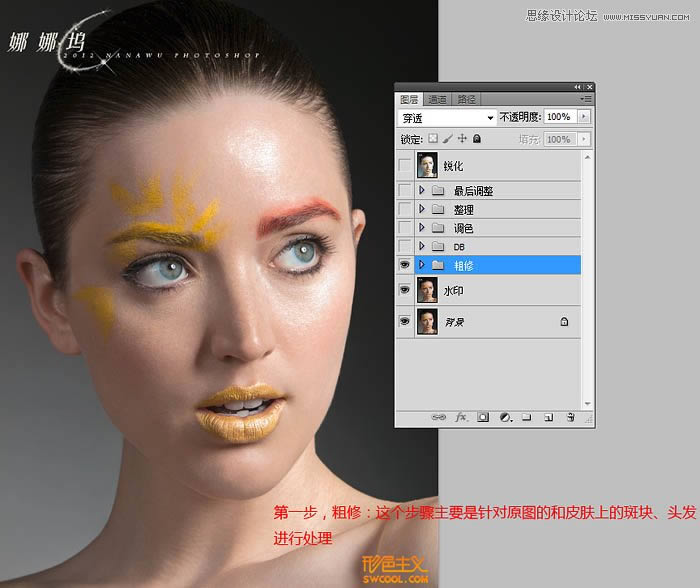This screenshot has height=588, width=700.
Task: Create a new layer group
Action: click(x=526, y=417)
